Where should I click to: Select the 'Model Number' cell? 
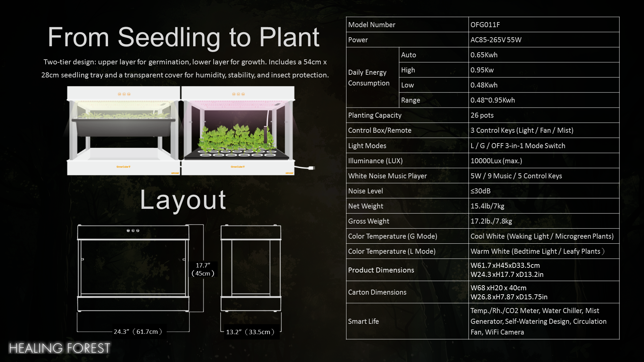click(407, 24)
